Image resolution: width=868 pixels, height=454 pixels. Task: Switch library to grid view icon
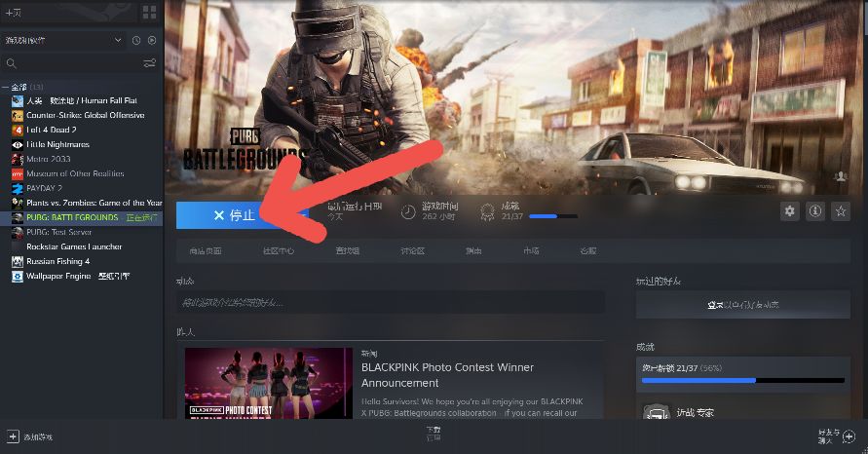pos(149,13)
